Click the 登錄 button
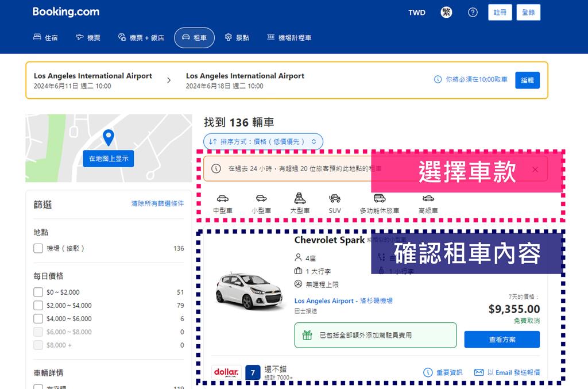Image resolution: width=588 pixels, height=389 pixels. coord(528,13)
